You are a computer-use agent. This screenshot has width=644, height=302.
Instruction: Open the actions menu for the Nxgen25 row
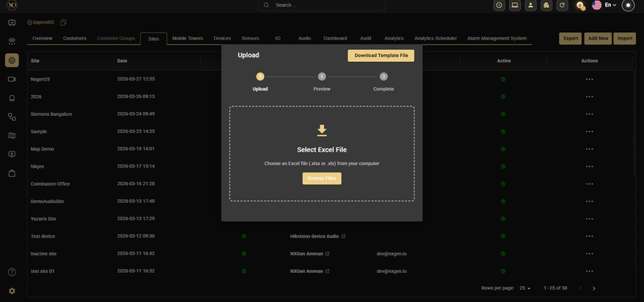coord(589,79)
